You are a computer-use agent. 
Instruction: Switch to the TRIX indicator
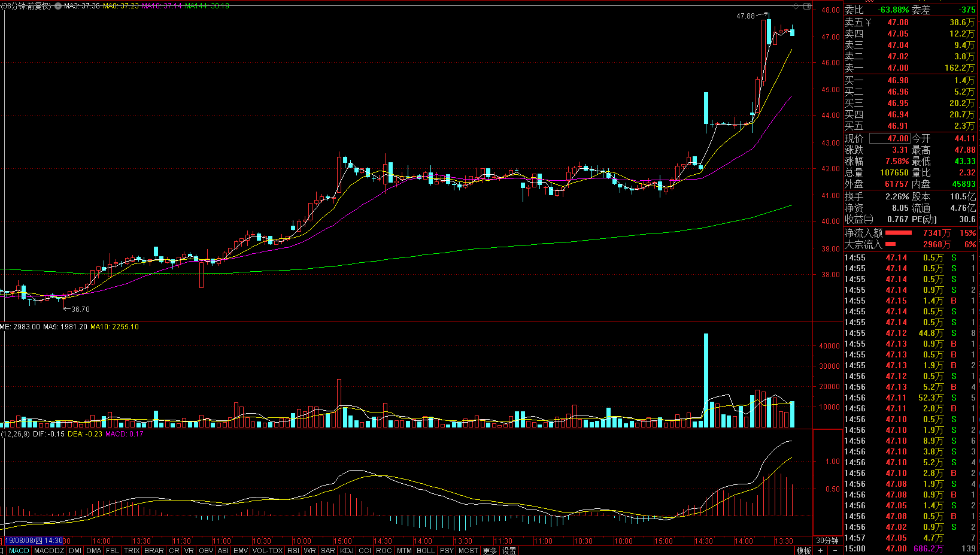pyautogui.click(x=132, y=551)
